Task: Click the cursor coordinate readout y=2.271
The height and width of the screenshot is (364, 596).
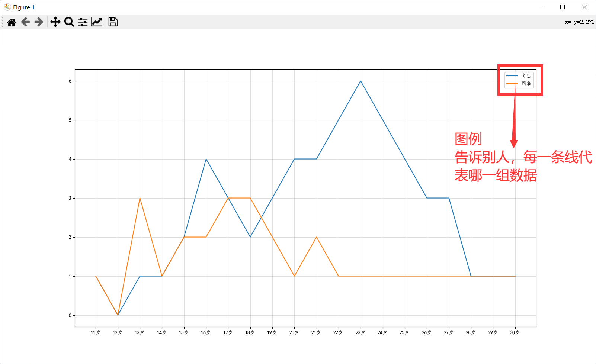Action: tap(584, 22)
